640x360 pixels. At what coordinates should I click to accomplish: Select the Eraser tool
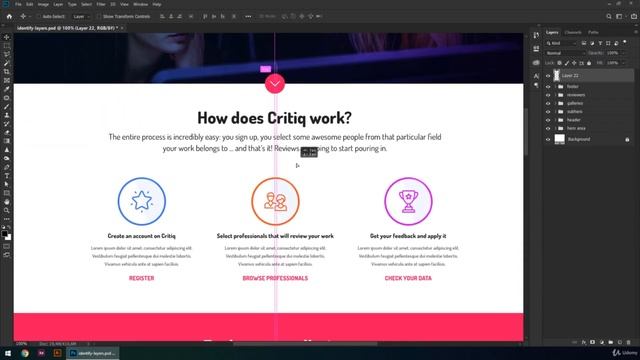click(x=7, y=132)
